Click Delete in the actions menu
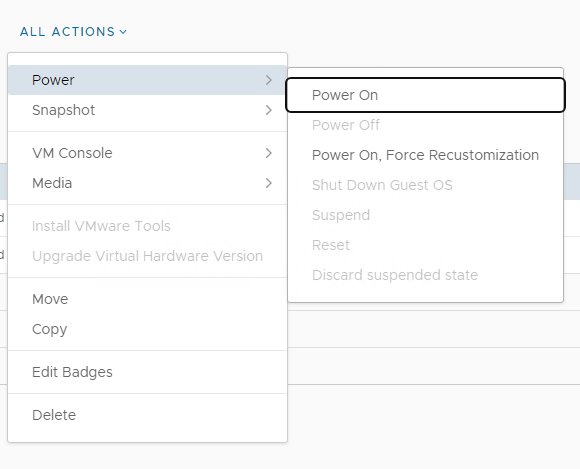Viewport: 580px width, 469px height. (x=147, y=415)
